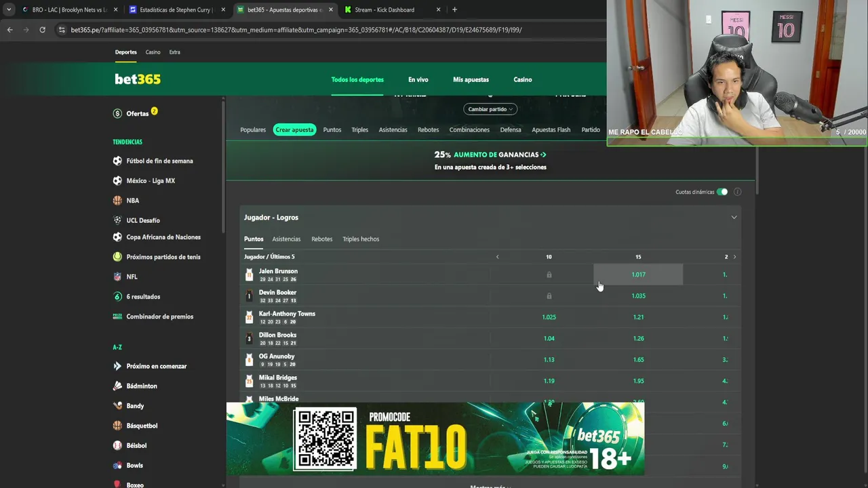
Task: Select Devin Booker 15 points odds 1.035
Action: pyautogui.click(x=638, y=296)
